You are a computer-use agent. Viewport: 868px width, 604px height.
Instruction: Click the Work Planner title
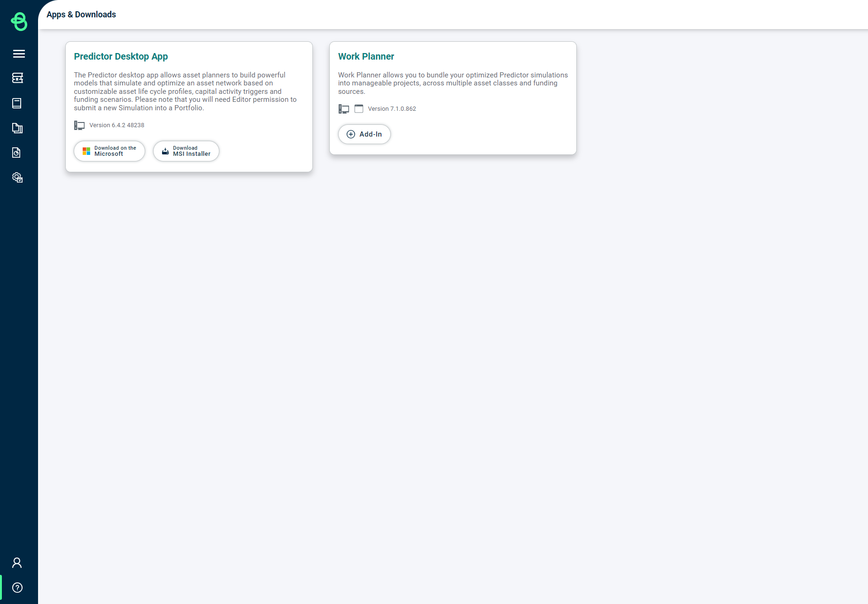coord(366,56)
